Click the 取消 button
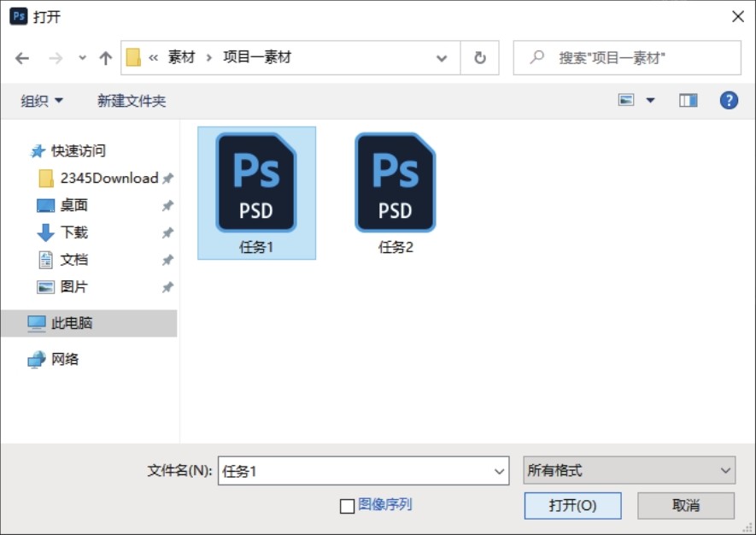756x535 pixels. pyautogui.click(x=686, y=506)
